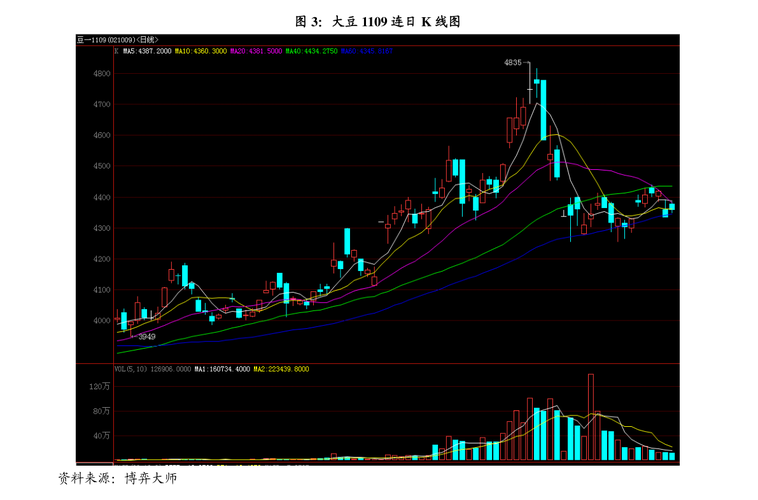The image size is (758, 500).
Task: Select the contract header '豆一1109(021009)<日线>'
Action: [x=117, y=40]
